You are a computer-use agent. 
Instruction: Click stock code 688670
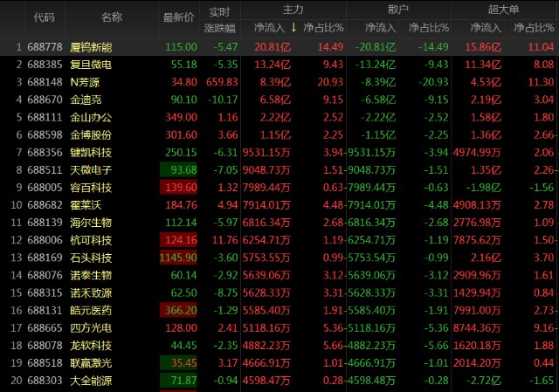tap(45, 100)
